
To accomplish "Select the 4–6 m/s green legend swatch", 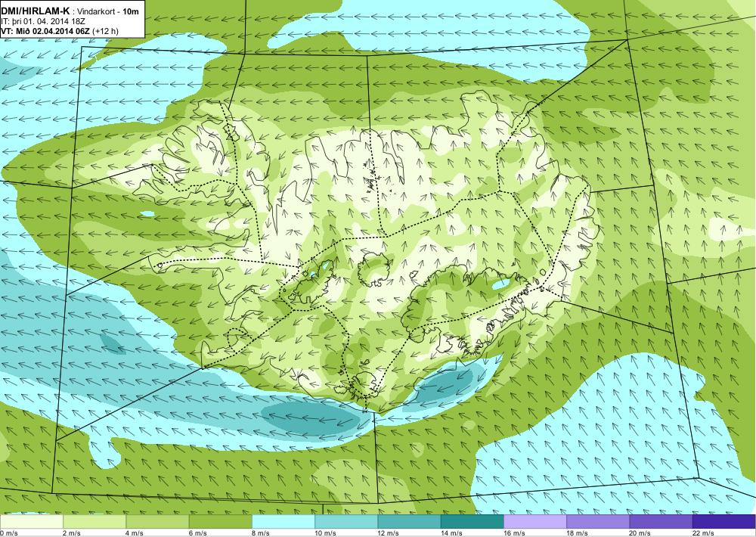I will 158,522.
